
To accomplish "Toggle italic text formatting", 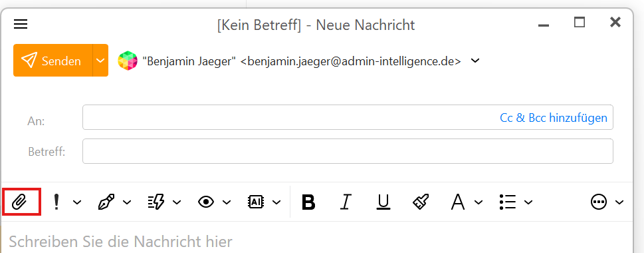I will (x=346, y=202).
